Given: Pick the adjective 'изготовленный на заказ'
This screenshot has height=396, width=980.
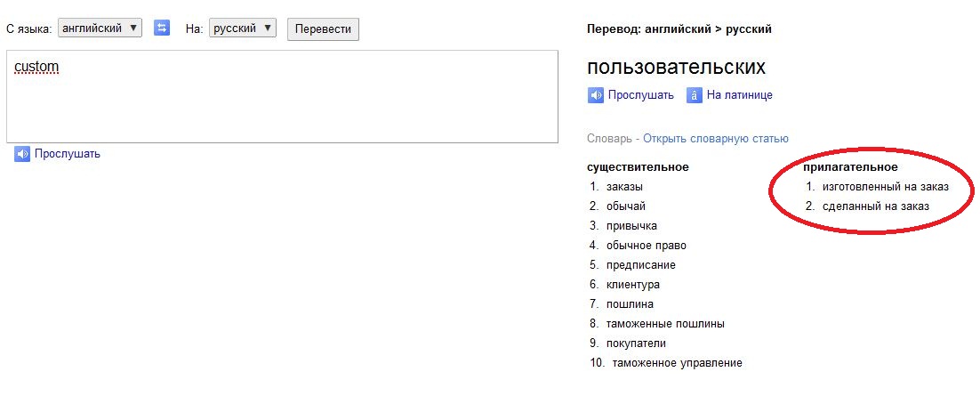Looking at the screenshot, I should 886,187.
